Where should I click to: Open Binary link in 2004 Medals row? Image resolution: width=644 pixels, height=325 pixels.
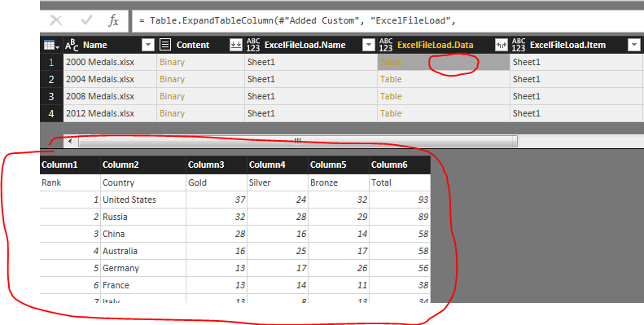(x=172, y=79)
